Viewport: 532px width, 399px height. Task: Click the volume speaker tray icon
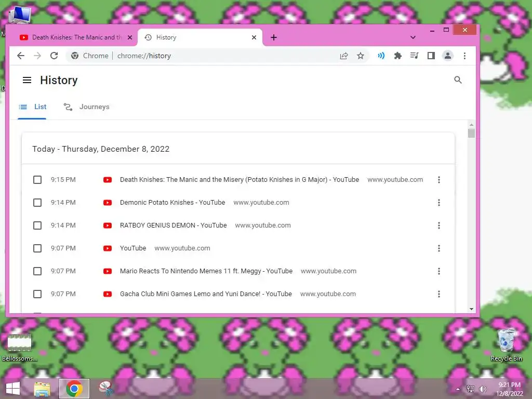(483, 389)
